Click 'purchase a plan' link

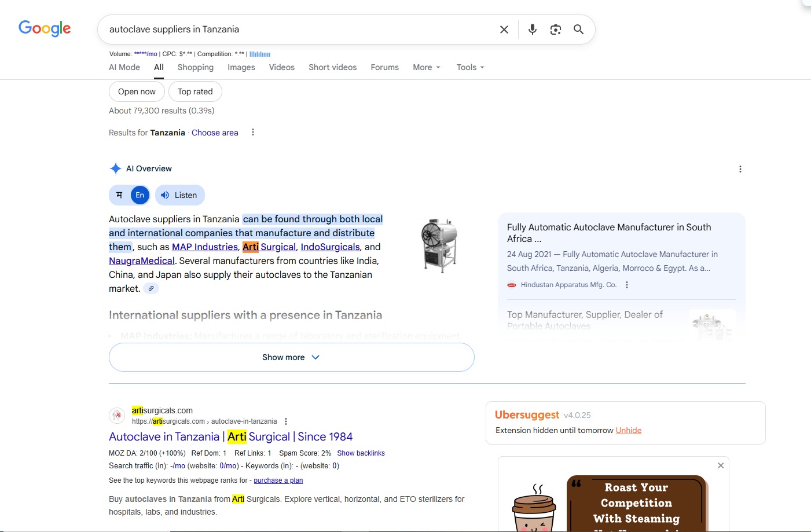278,480
